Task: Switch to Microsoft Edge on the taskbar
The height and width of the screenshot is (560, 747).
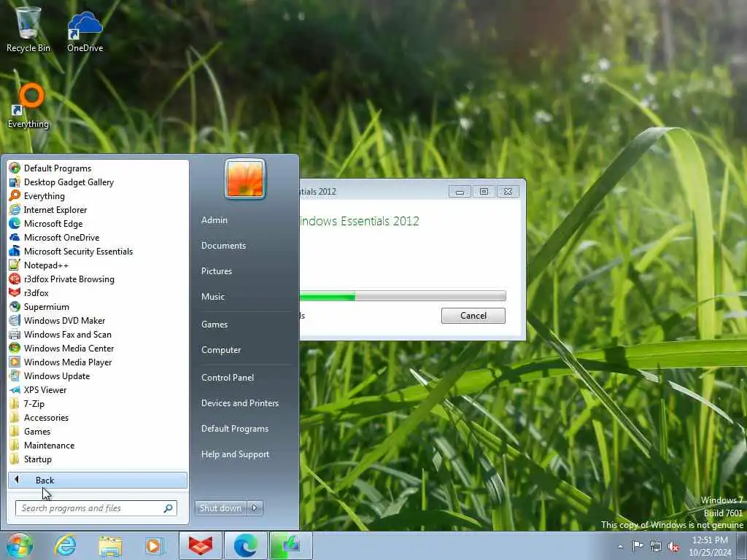Action: [x=245, y=545]
